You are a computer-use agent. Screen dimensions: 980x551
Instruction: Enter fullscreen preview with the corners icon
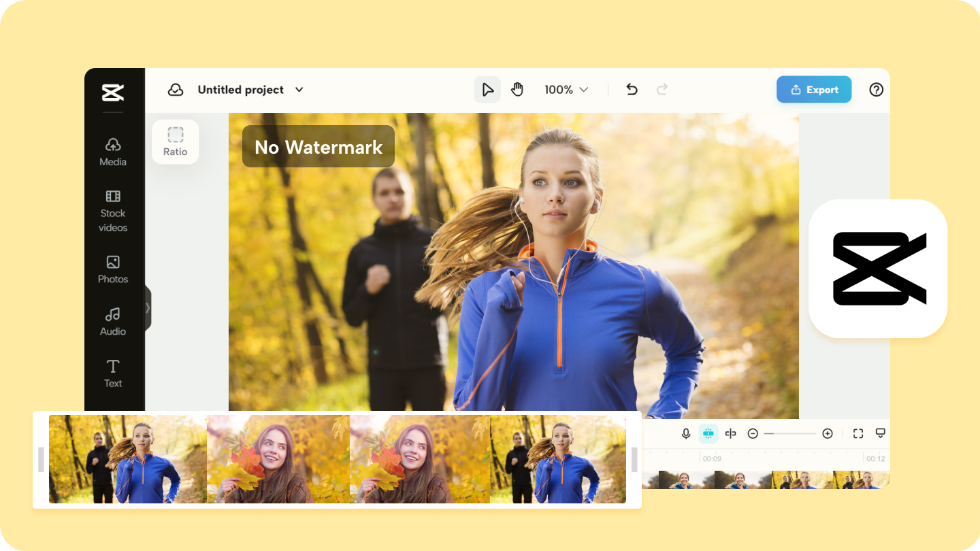click(858, 433)
